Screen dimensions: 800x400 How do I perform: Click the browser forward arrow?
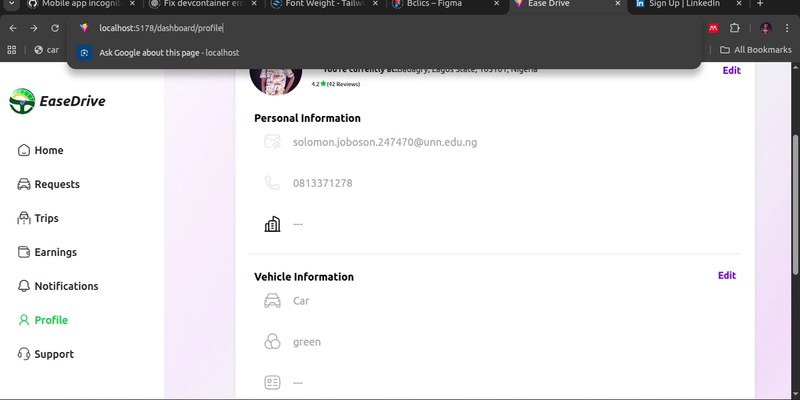coord(34,28)
